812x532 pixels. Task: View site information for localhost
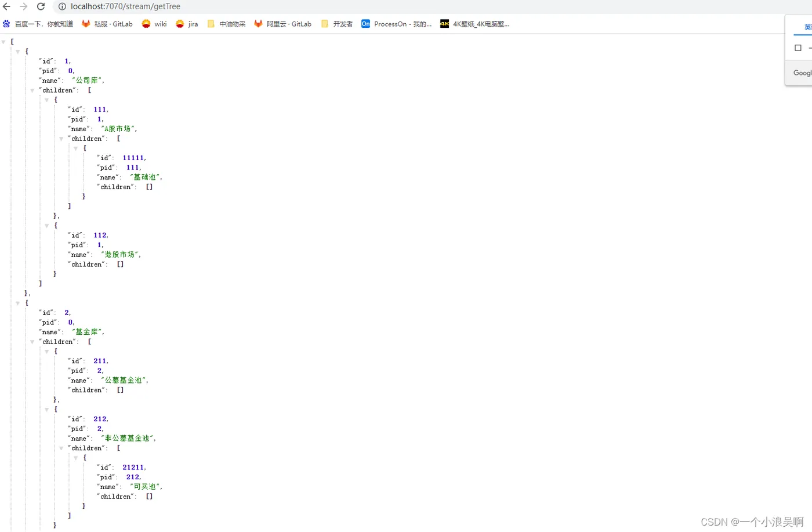pos(62,6)
